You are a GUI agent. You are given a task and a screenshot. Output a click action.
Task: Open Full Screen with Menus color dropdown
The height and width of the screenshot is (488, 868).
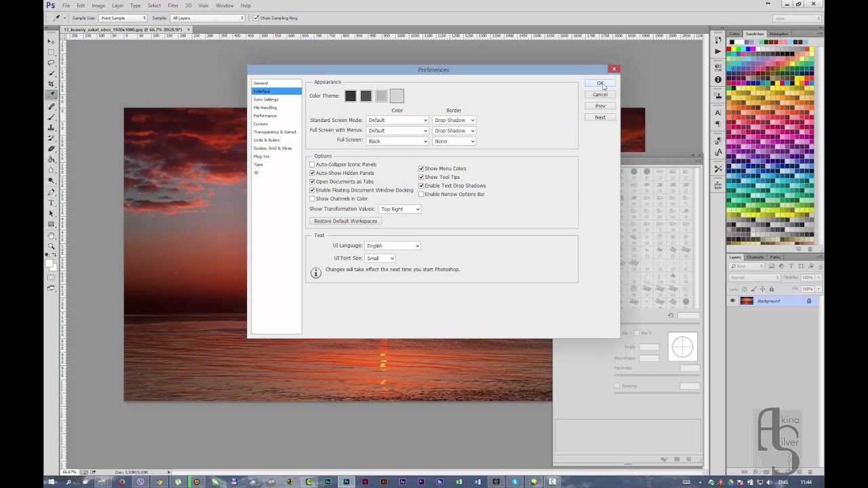[x=397, y=130]
